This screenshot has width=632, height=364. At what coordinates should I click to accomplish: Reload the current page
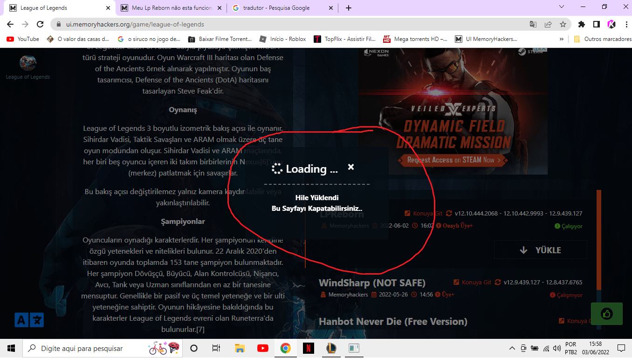point(40,24)
